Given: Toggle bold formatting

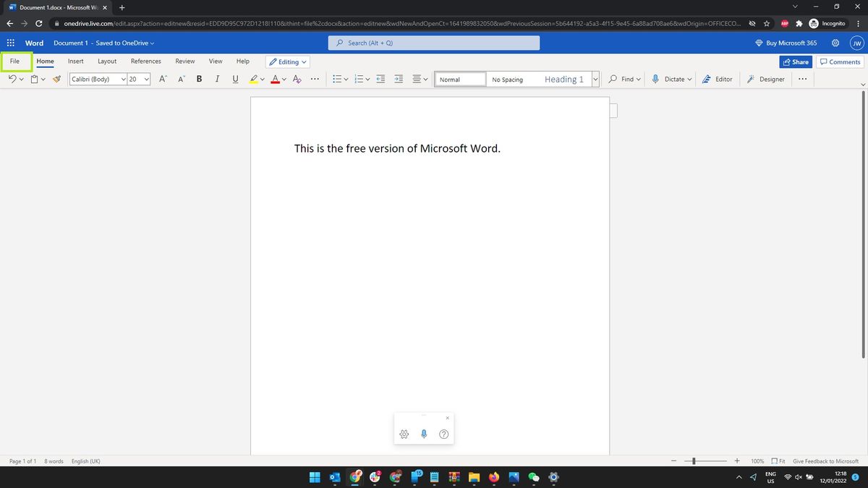Looking at the screenshot, I should 199,80.
